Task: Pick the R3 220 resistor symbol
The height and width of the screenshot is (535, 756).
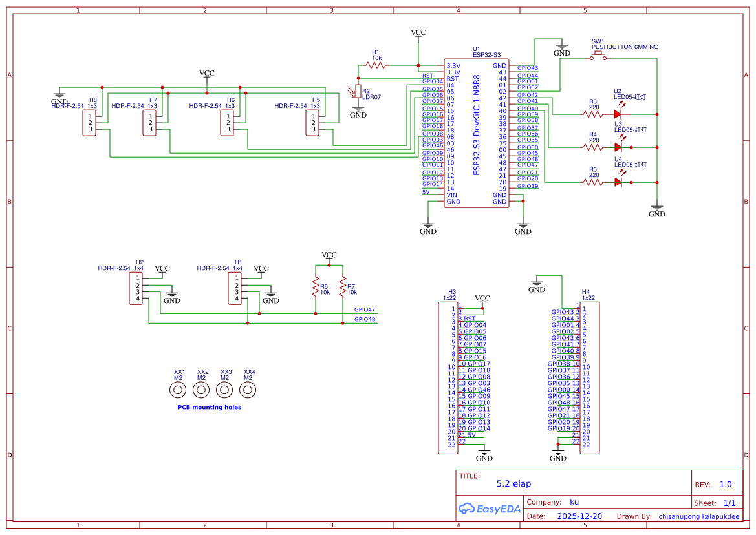Action: [x=592, y=114]
